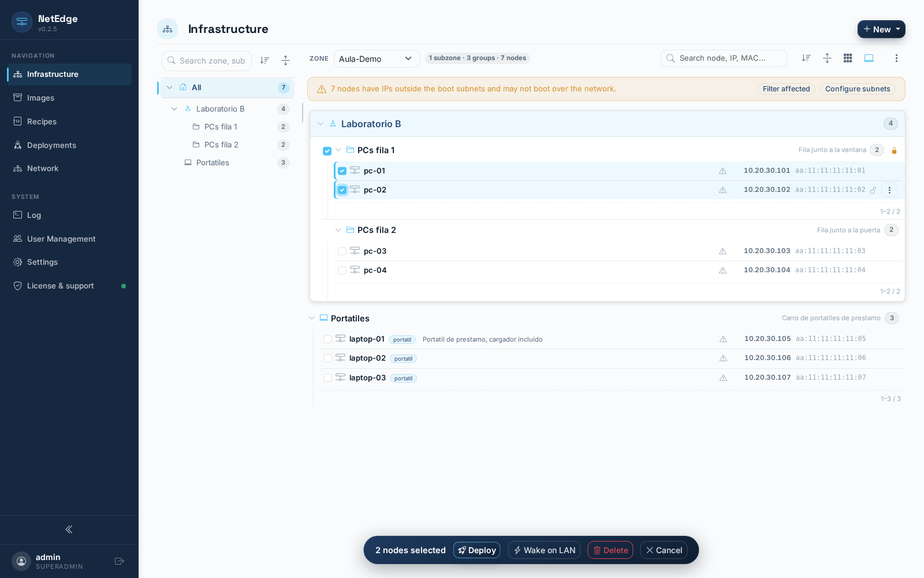Click Configure subnets
This screenshot has width=924, height=578.
pos(858,89)
